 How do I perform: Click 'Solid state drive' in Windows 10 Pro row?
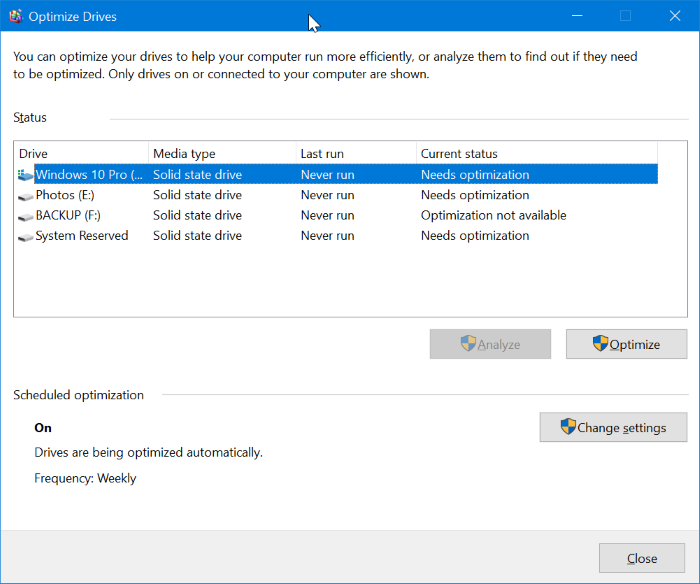pyautogui.click(x=197, y=175)
